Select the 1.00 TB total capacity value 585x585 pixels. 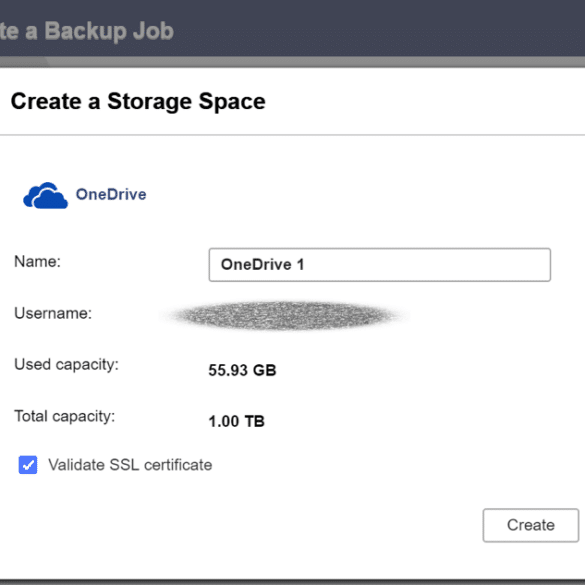coord(237,421)
